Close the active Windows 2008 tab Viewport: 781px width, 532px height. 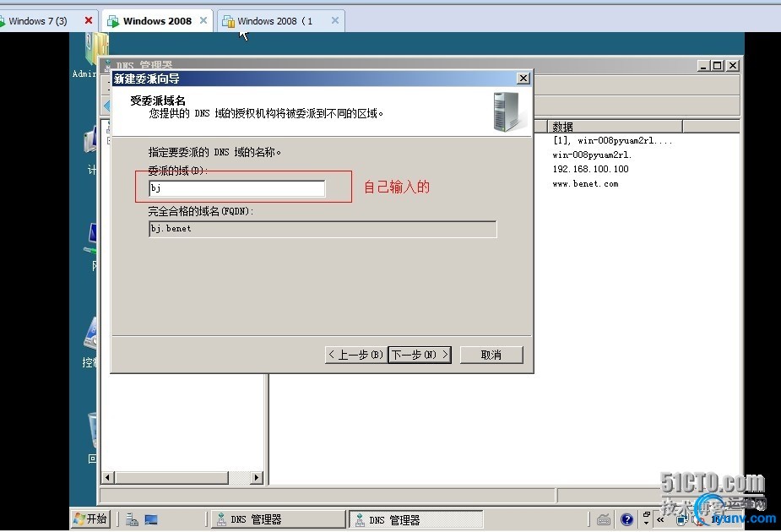coord(203,20)
